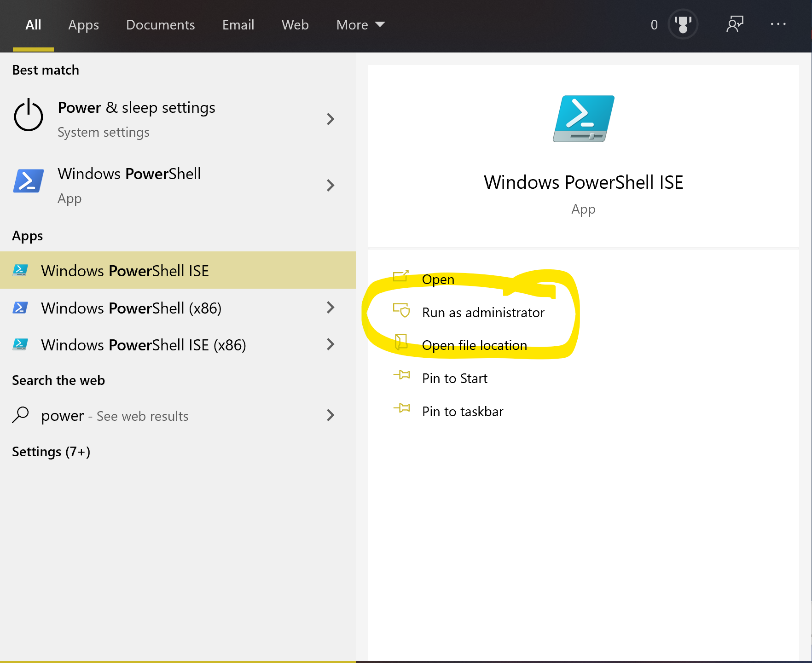812x663 pixels.
Task: Click the Open file location folder icon
Action: pos(401,342)
